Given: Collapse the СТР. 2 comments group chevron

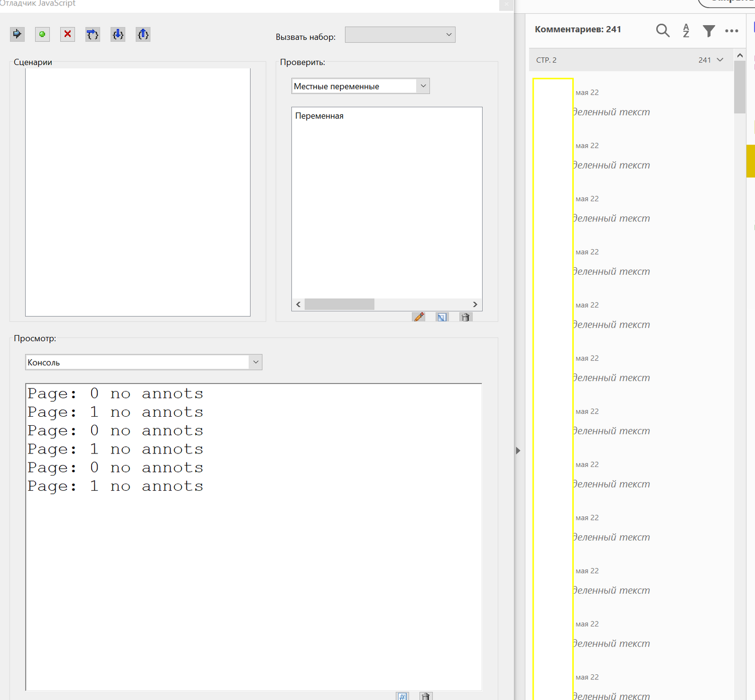Looking at the screenshot, I should coord(720,60).
